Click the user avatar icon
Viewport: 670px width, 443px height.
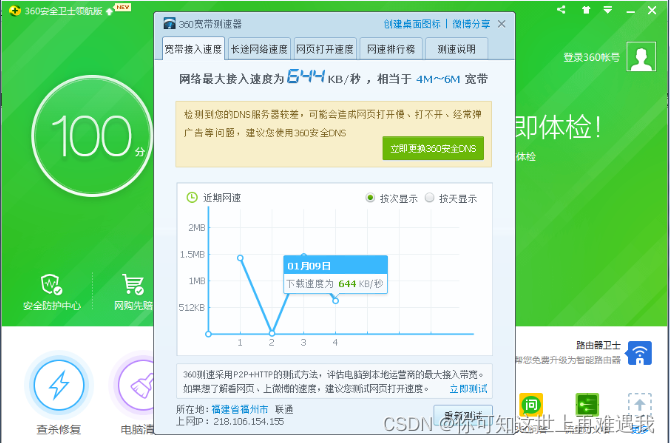[641, 56]
